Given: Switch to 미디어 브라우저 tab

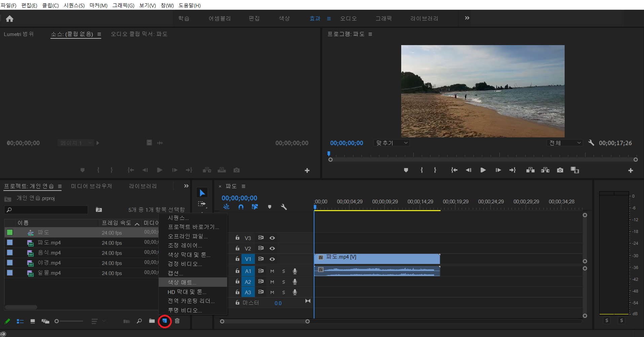Looking at the screenshot, I should point(91,186).
